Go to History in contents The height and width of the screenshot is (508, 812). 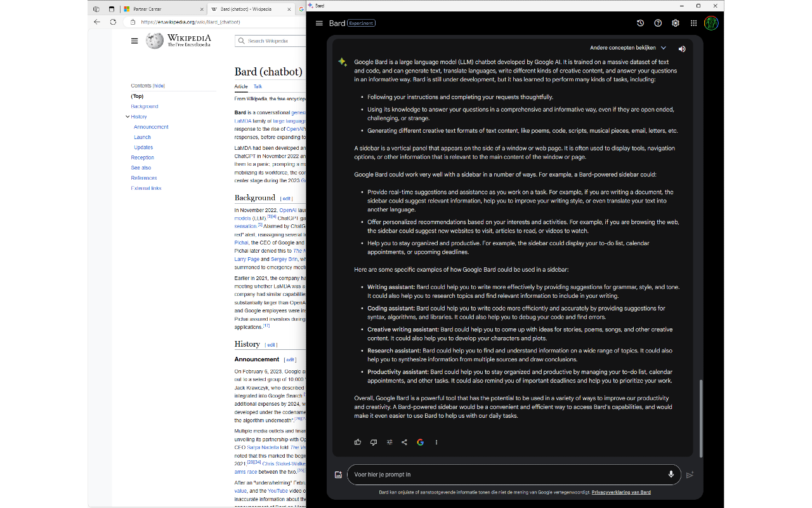click(x=139, y=117)
